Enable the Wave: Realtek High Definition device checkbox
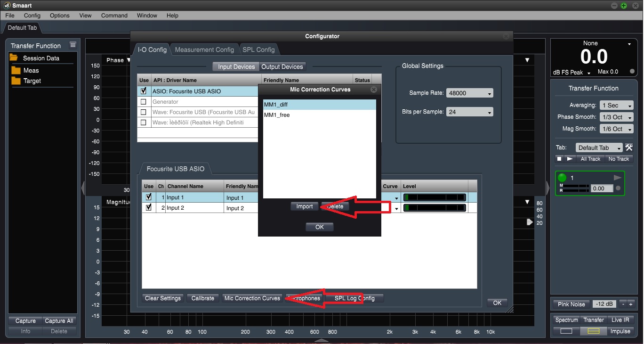 coord(144,123)
